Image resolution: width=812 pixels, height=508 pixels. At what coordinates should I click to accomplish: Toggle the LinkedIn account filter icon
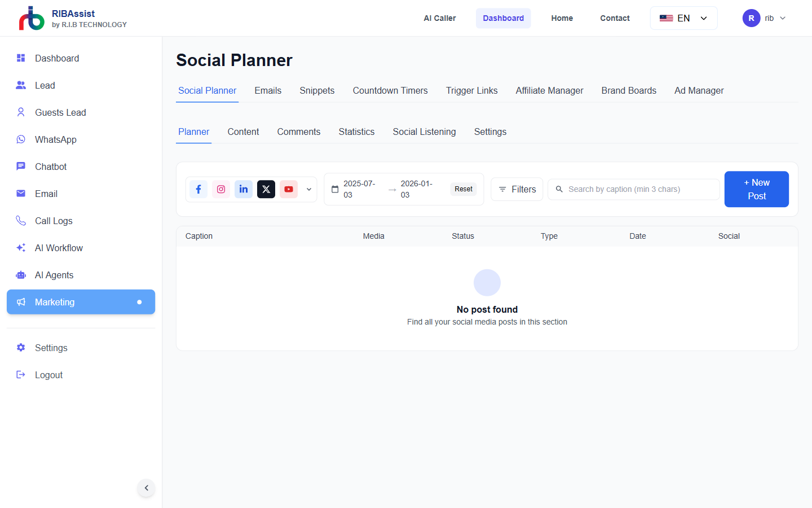[244, 189]
